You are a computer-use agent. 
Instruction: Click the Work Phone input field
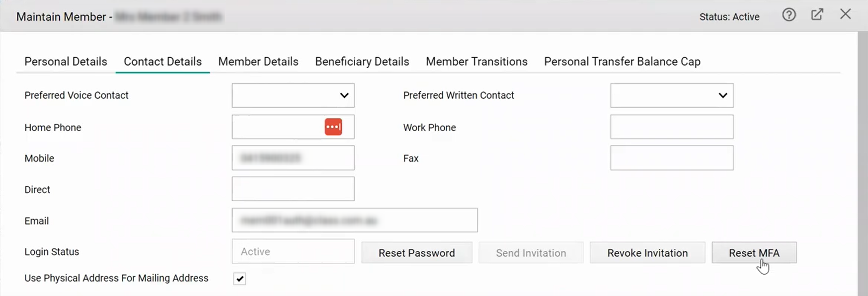click(671, 127)
